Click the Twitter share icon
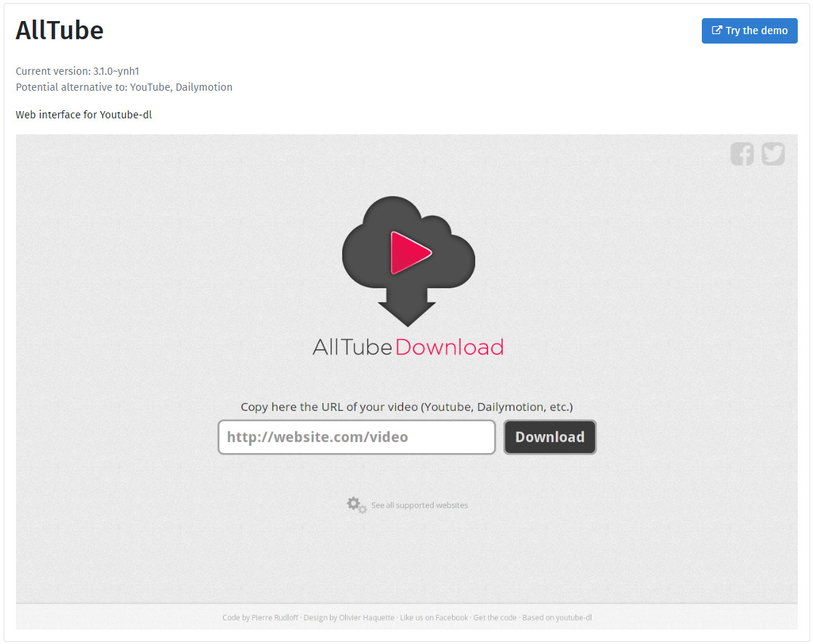The image size is (813, 644). point(773,153)
